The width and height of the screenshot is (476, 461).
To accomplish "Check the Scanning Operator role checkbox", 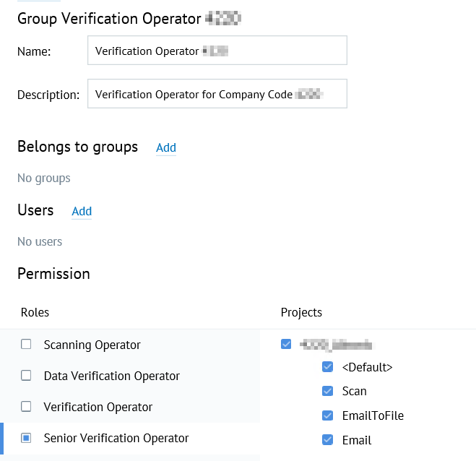I will coord(26,345).
